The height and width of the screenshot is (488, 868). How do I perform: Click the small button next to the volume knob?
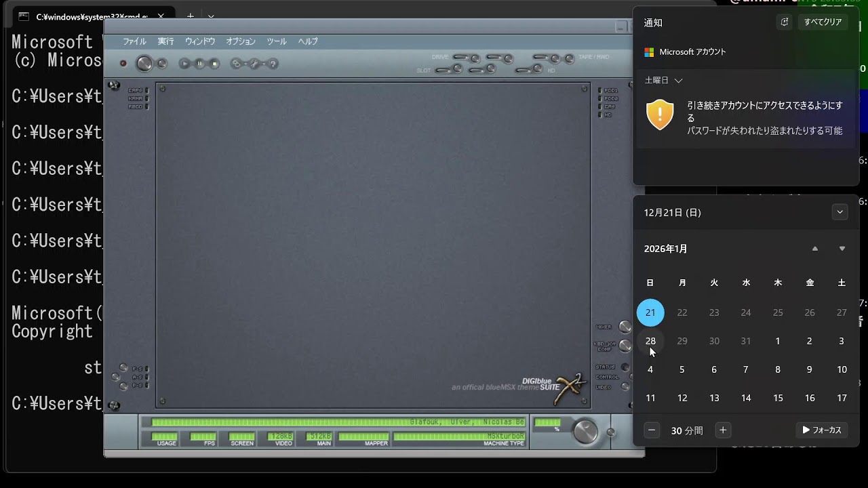coord(610,432)
